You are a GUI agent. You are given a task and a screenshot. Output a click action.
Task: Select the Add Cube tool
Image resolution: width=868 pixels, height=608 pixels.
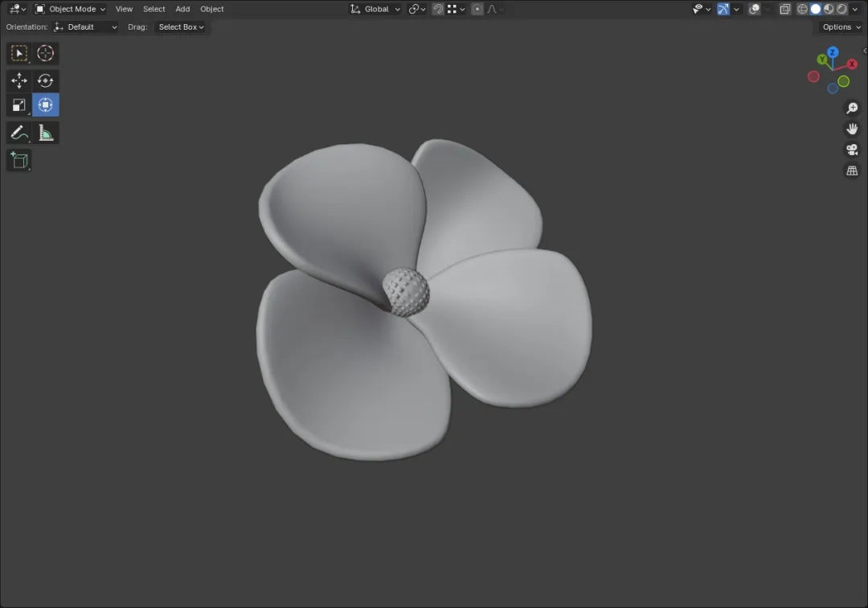coord(18,161)
